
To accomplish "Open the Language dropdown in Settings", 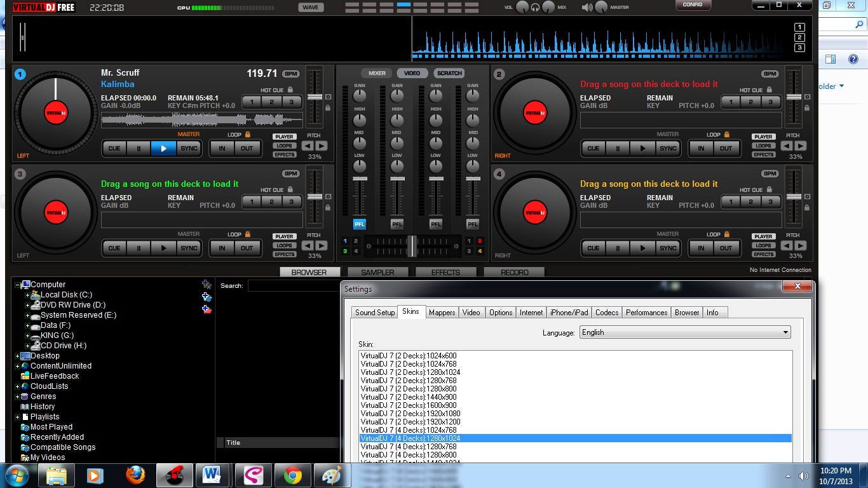I will pos(685,332).
